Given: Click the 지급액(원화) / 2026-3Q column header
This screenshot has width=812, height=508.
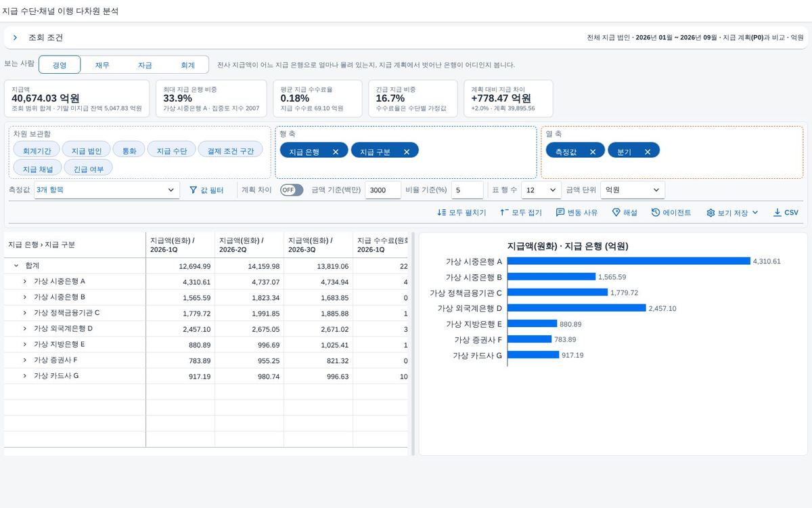Looking at the screenshot, I should [318, 245].
